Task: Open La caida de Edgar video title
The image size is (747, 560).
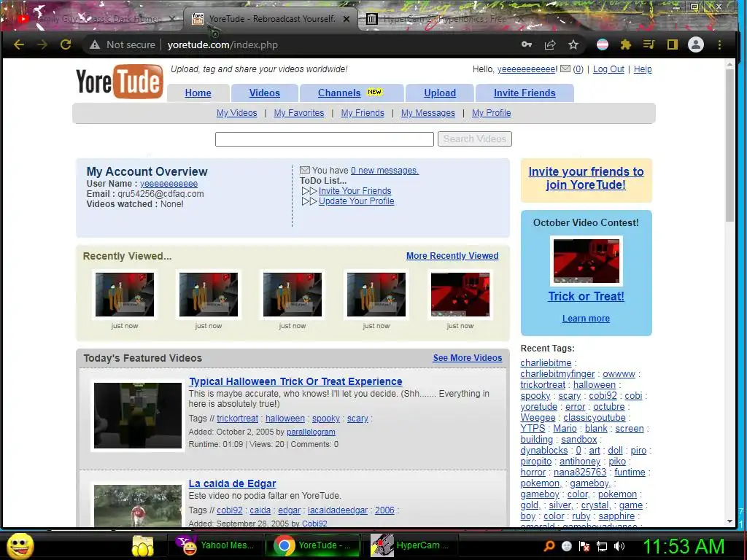Action: tap(232, 483)
